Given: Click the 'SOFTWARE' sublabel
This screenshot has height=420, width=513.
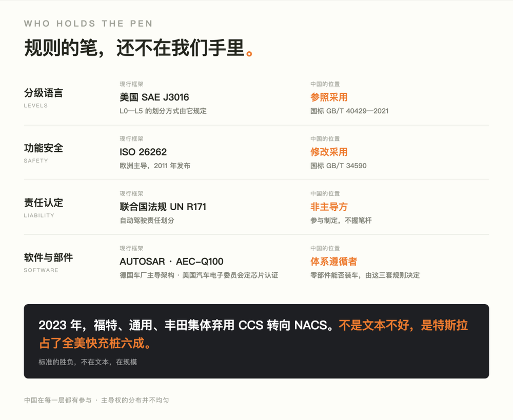Looking at the screenshot, I should tap(41, 270).
